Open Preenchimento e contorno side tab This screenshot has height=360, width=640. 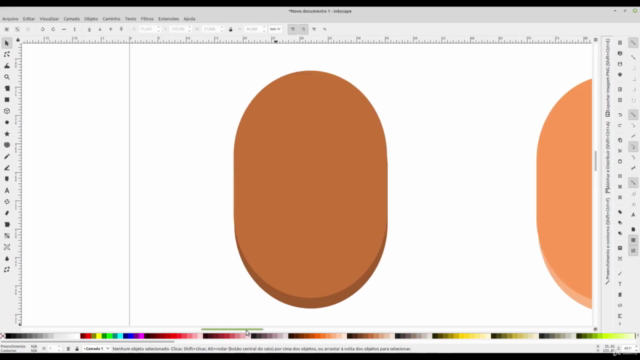pyautogui.click(x=608, y=241)
